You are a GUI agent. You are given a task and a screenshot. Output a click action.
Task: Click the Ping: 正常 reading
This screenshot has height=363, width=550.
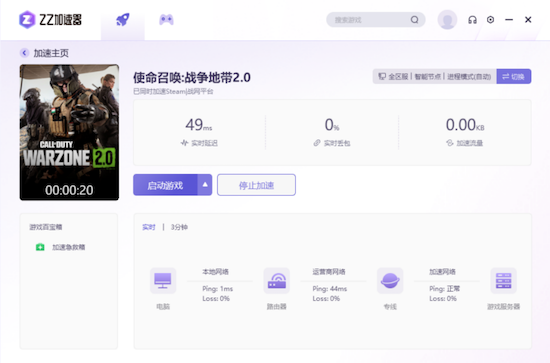(444, 289)
